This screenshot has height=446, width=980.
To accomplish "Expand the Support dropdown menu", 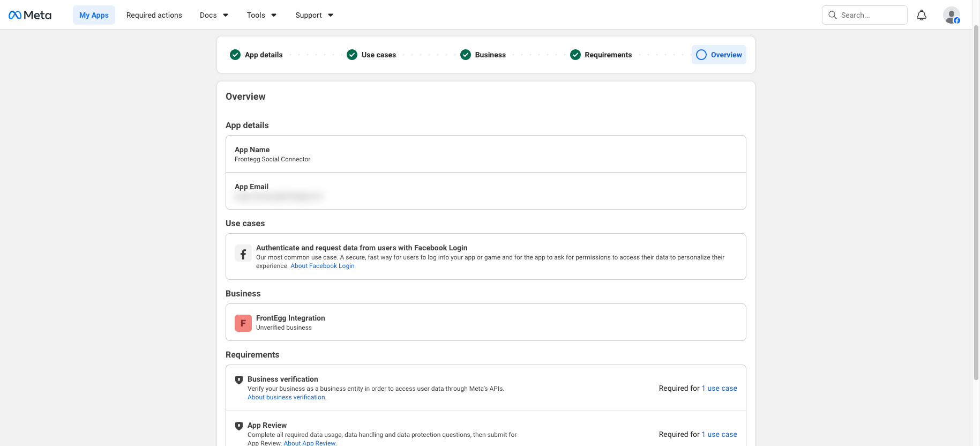I will 314,15.
